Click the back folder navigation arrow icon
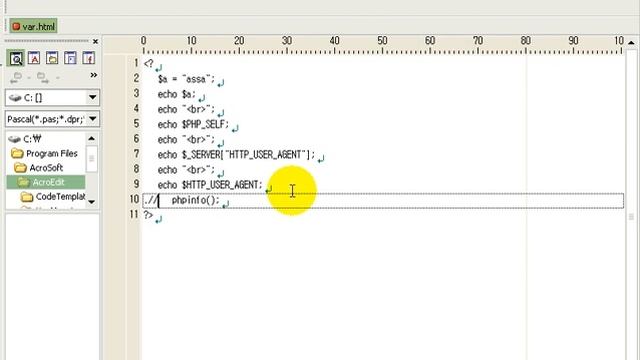 pos(16,77)
